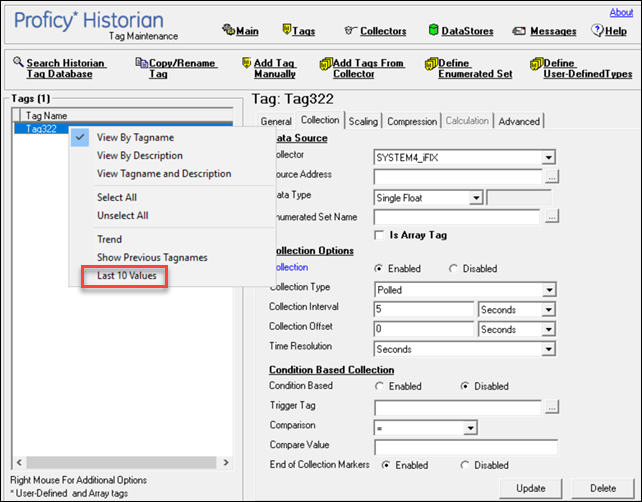This screenshot has height=502, width=642.
Task: Open the Messages page link
Action: [553, 31]
